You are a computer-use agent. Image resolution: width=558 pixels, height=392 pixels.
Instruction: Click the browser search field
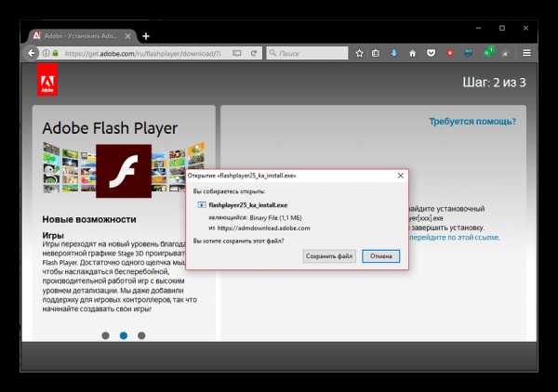point(307,53)
